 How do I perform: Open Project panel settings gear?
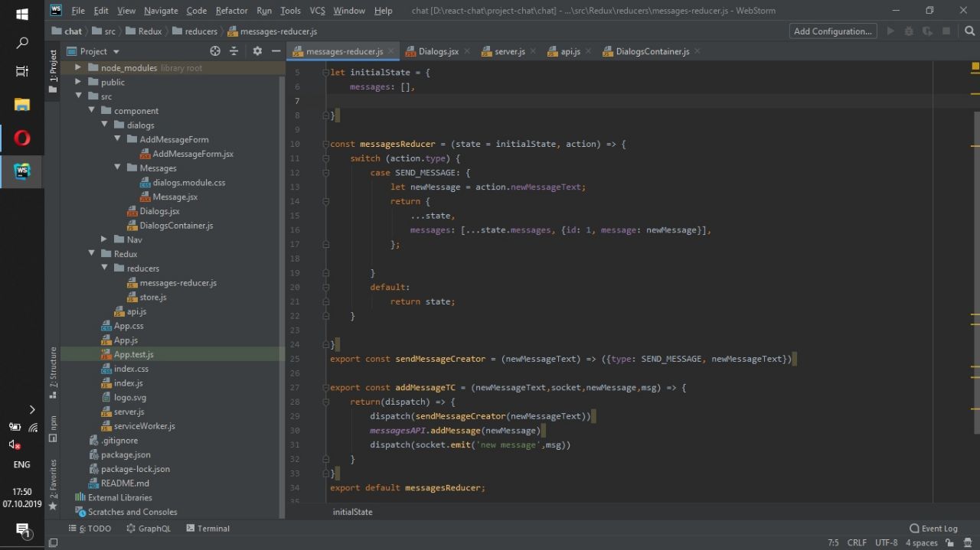(x=257, y=51)
